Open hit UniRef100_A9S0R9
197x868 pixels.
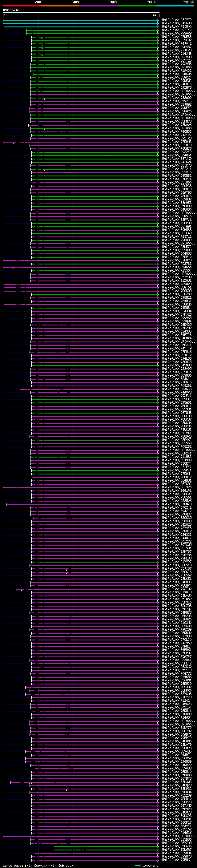pos(177,33)
